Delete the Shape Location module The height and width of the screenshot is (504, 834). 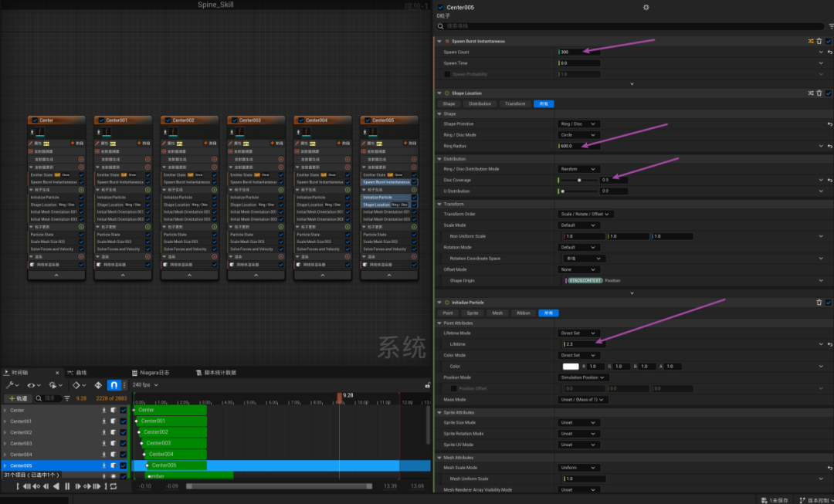pos(819,93)
